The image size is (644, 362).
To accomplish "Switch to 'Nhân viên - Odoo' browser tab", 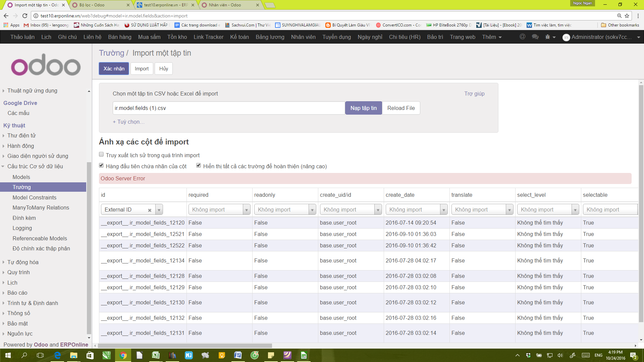I will 230,5.
